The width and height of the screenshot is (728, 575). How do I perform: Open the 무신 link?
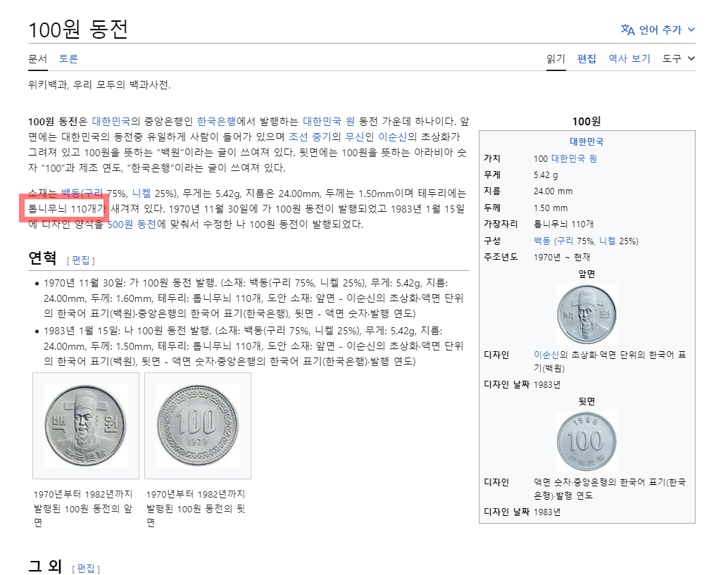click(x=355, y=137)
